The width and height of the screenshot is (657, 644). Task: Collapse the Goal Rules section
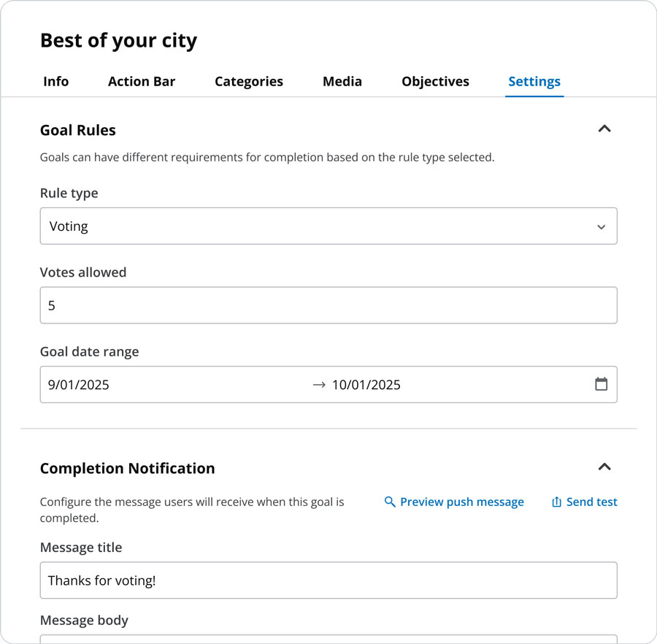(x=604, y=129)
